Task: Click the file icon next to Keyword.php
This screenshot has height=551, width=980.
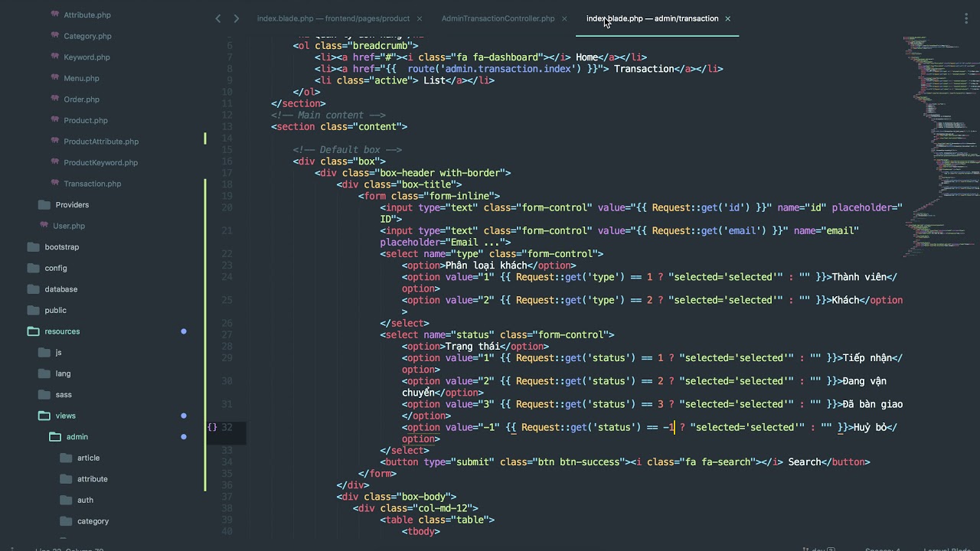Action: point(55,57)
